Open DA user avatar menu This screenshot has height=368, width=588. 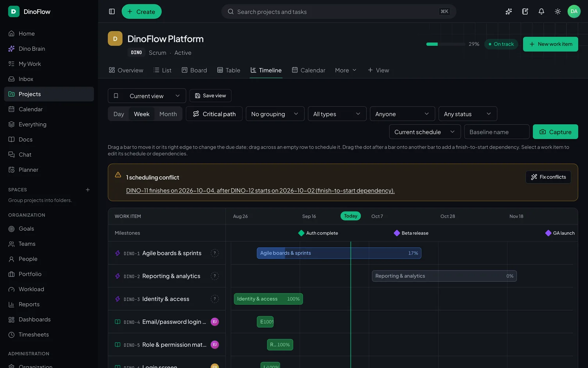(x=574, y=11)
